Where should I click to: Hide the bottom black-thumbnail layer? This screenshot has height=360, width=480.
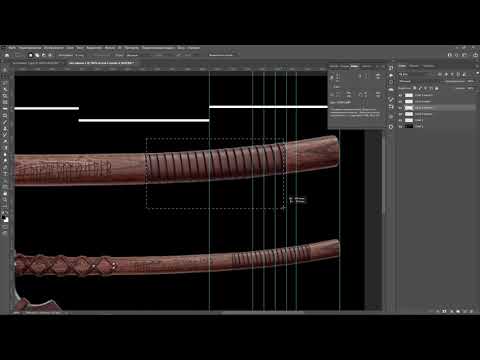tap(400, 126)
